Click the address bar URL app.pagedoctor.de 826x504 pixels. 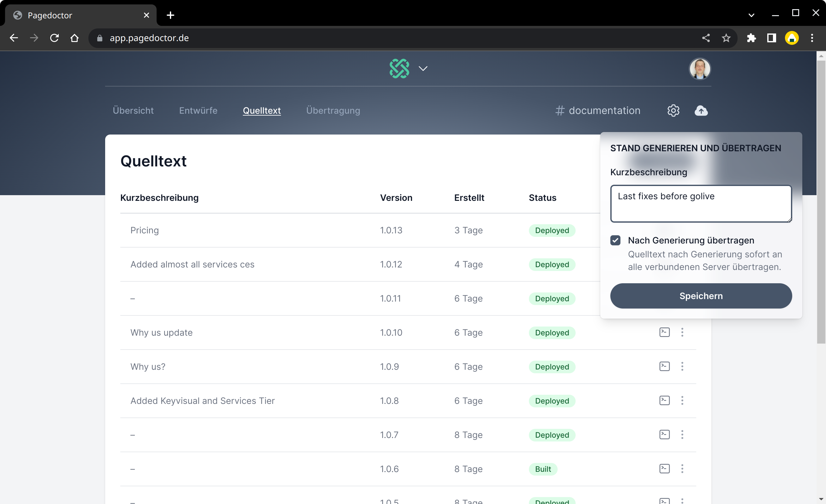pyautogui.click(x=149, y=38)
